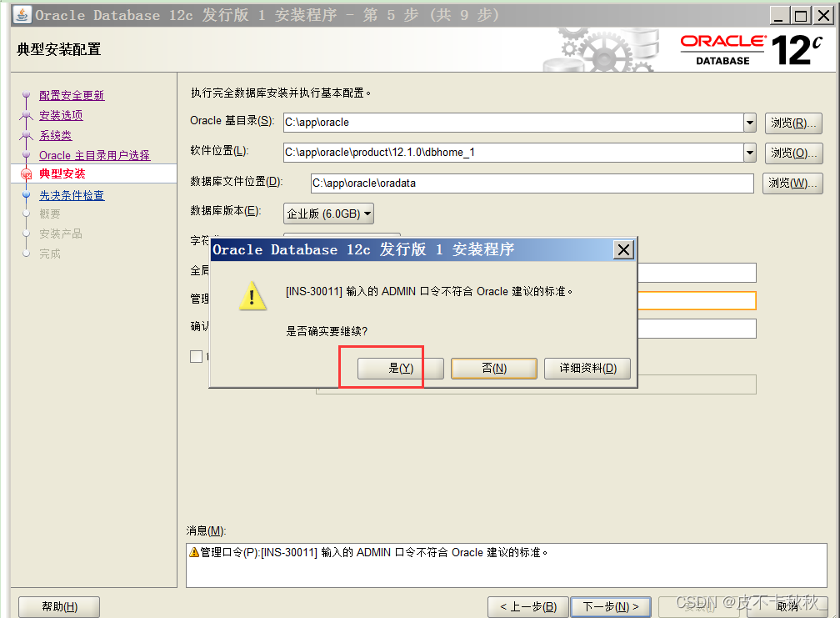Image resolution: width=840 pixels, height=618 pixels.
Task: Browse database file location with 浏览(W)
Action: click(792, 183)
